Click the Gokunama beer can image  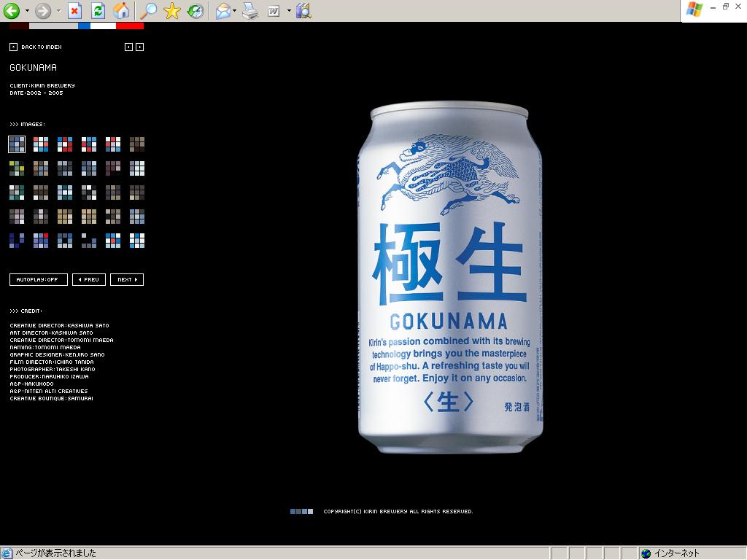click(x=450, y=277)
